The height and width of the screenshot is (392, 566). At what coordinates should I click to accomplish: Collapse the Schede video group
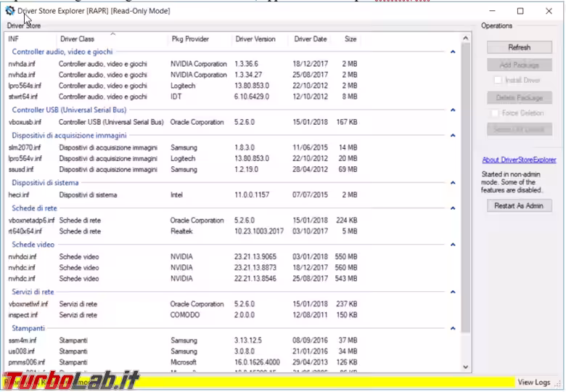pyautogui.click(x=453, y=245)
